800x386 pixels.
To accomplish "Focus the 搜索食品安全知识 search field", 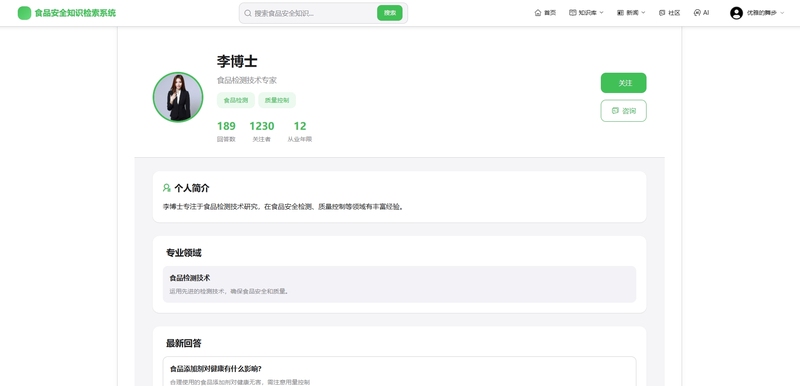I will point(314,13).
